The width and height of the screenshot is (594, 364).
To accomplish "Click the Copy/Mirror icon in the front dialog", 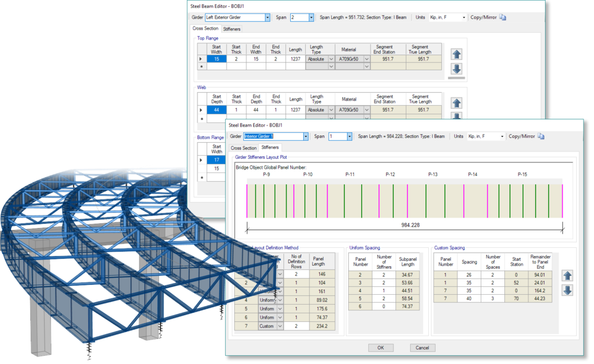I will click(541, 136).
